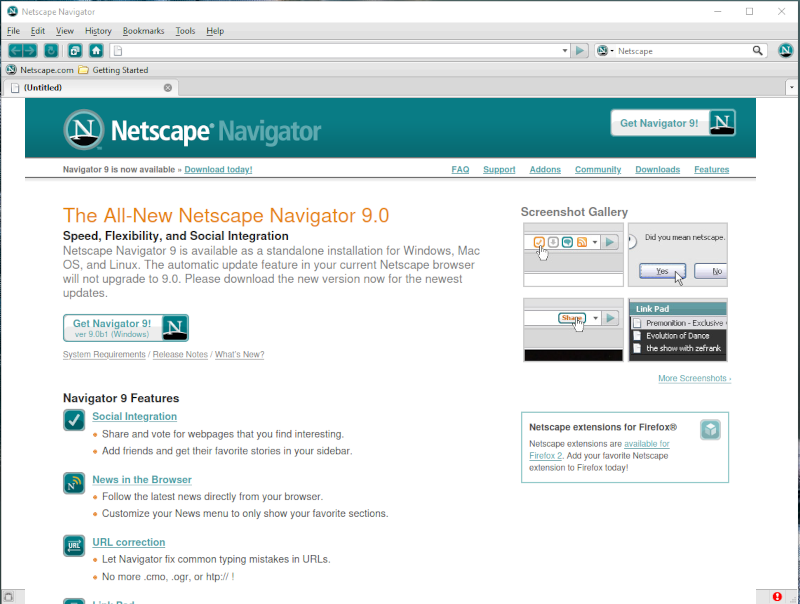Click the Netscape.com bookmark label

[x=46, y=70]
